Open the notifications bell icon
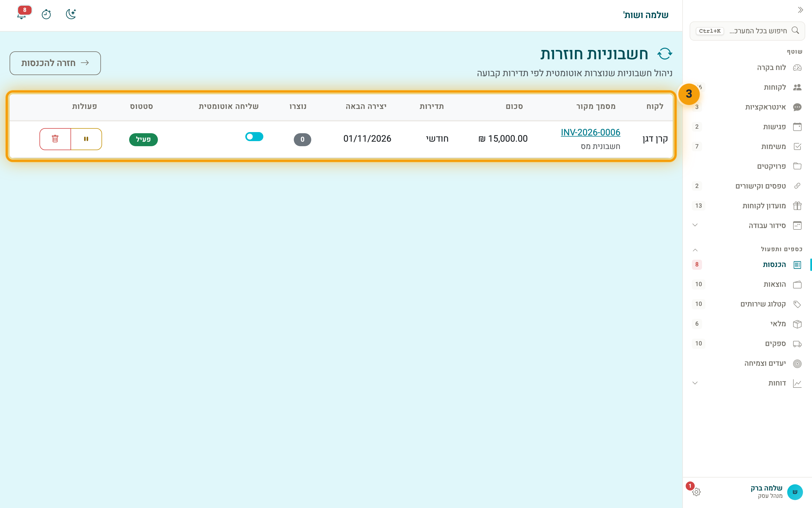The height and width of the screenshot is (508, 812). 22,14
